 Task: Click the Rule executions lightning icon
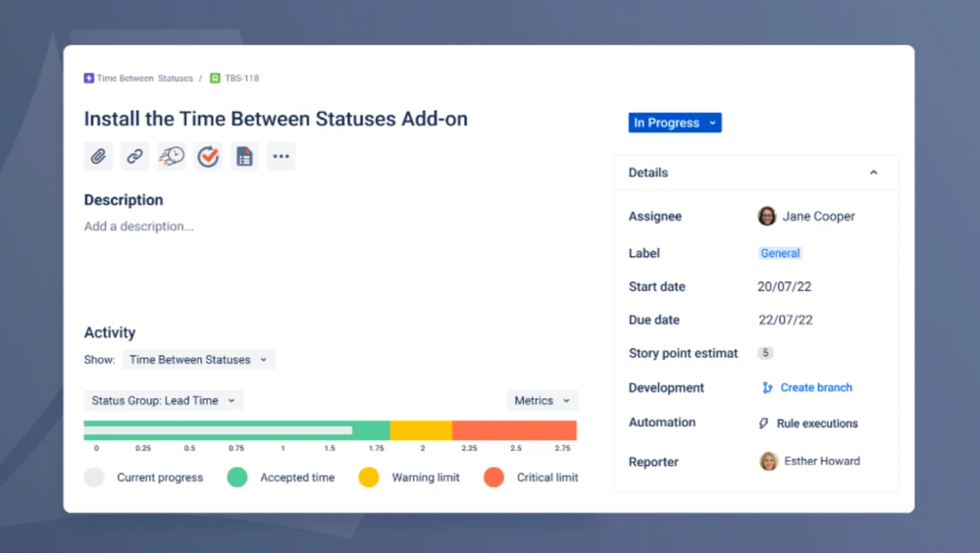[x=763, y=423]
